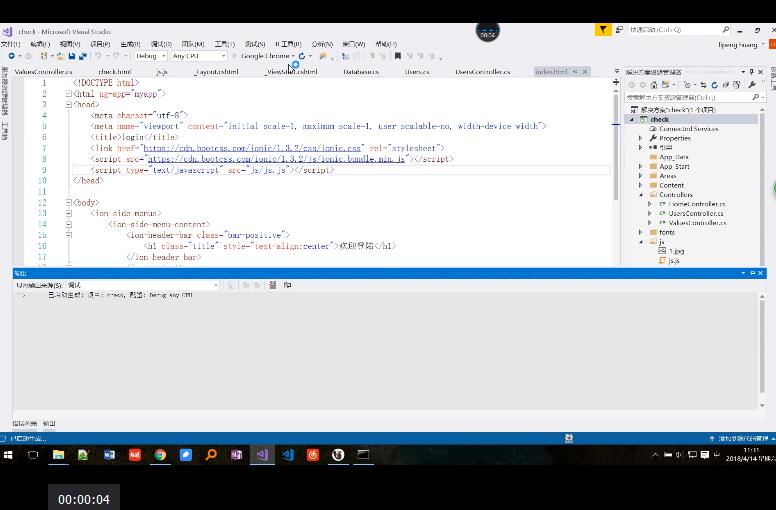Open File Explorer from the taskbar
This screenshot has width=776, height=510.
click(x=58, y=455)
